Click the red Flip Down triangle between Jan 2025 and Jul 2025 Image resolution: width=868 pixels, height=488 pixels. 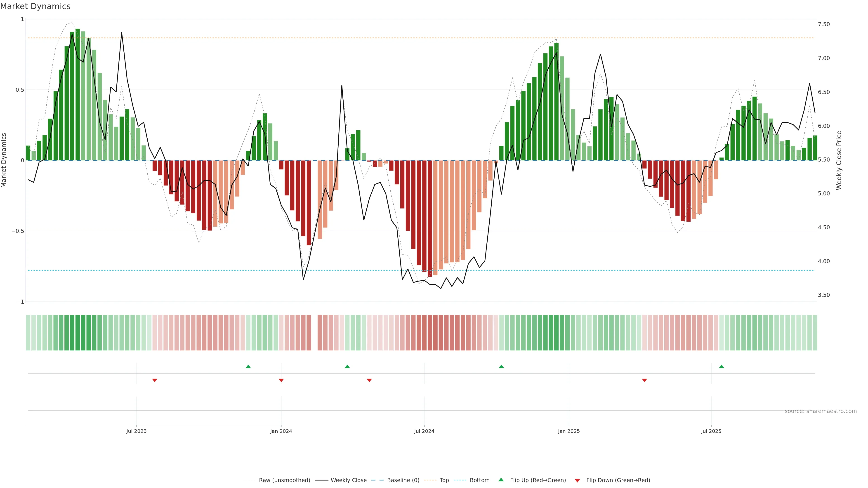pos(645,380)
